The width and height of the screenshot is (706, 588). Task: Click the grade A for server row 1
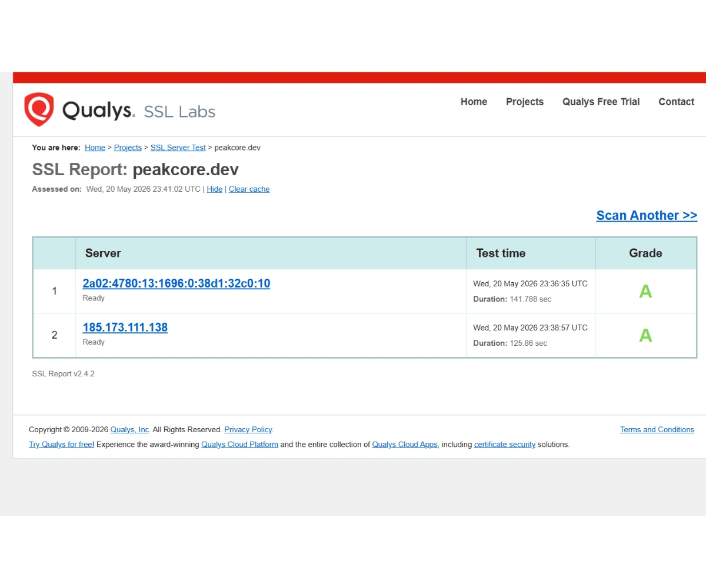coord(645,292)
